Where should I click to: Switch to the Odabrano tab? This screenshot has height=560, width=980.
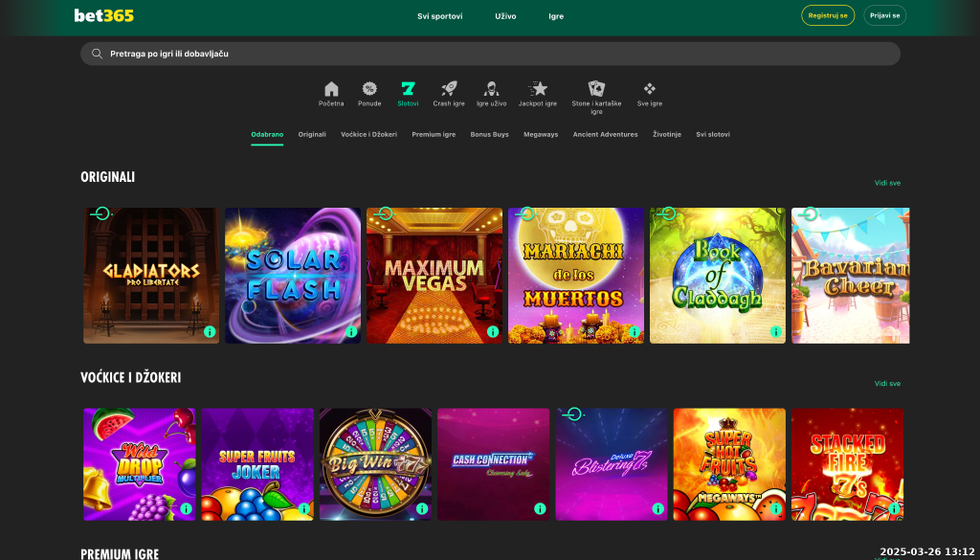coord(267,134)
